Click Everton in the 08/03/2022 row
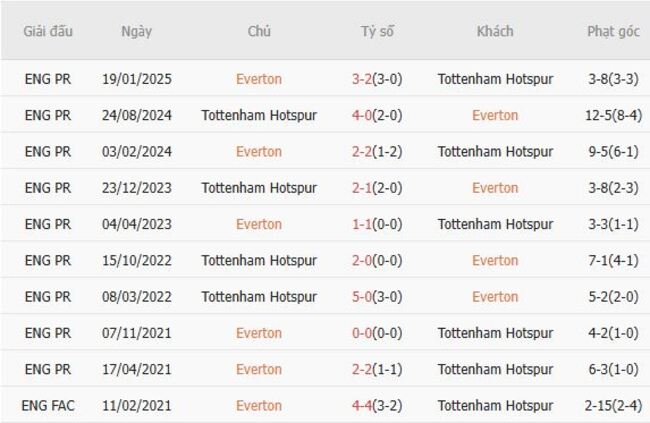650x423 pixels. point(495,297)
